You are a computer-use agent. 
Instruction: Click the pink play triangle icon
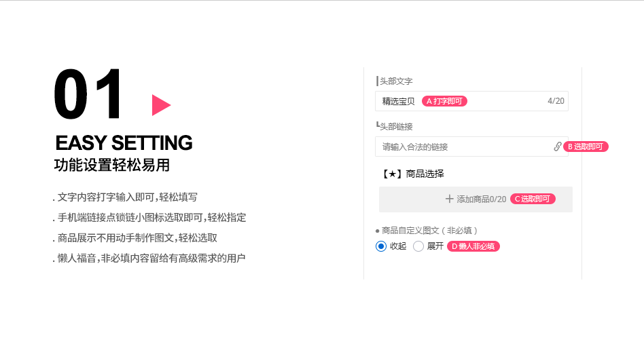[x=160, y=105]
